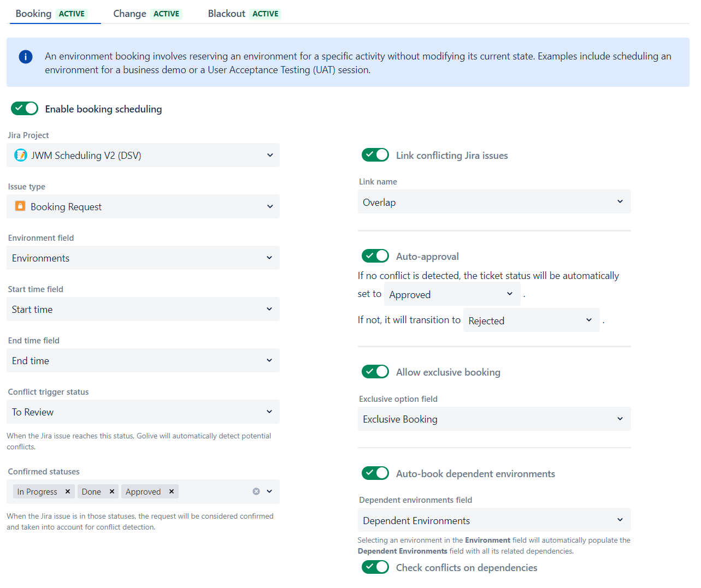This screenshot has height=588, width=701.
Task: Toggle Link conflicting Jira issues off
Action: click(x=375, y=155)
